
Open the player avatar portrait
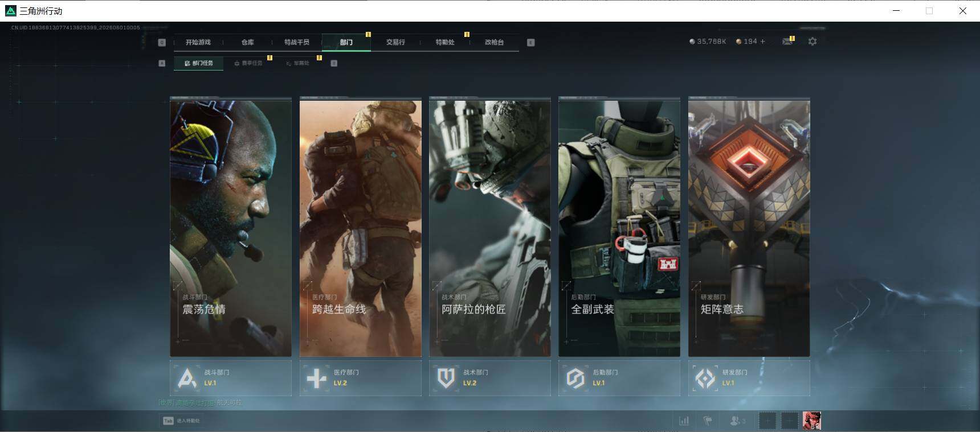(x=812, y=421)
